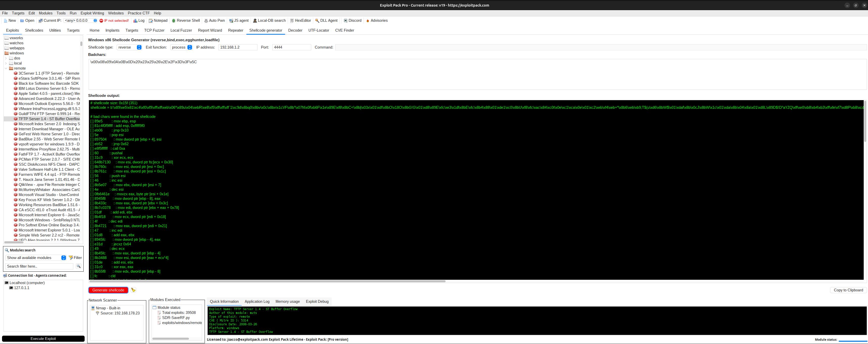Click the Badchars text area
The image size is (868, 344).
477,74
